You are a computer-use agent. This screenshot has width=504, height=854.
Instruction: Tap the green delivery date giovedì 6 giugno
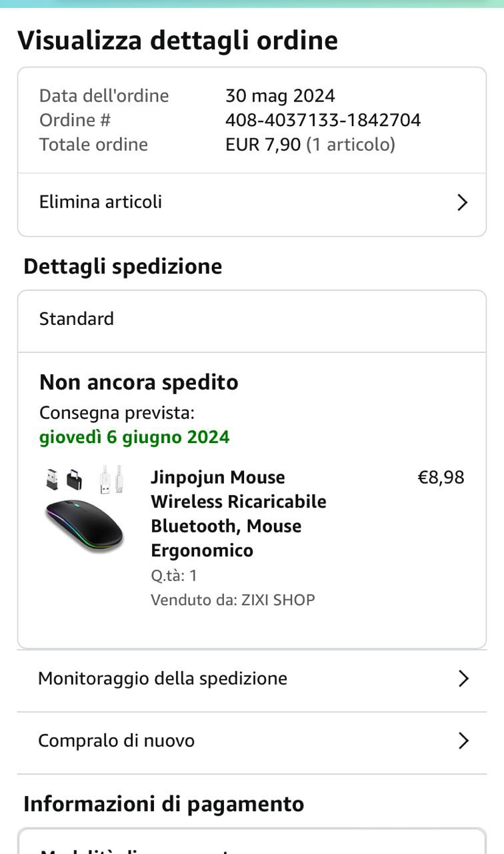[x=134, y=437]
